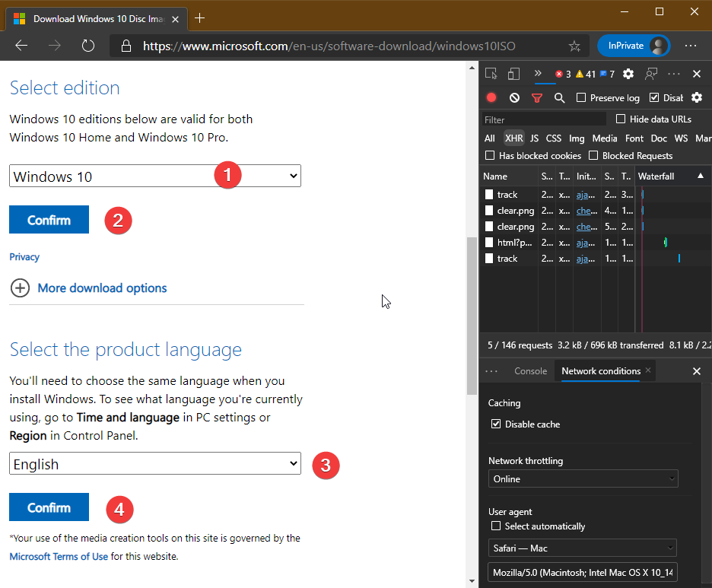Show more DevTools panels chevron
This screenshot has width=712, height=588.
(x=538, y=73)
